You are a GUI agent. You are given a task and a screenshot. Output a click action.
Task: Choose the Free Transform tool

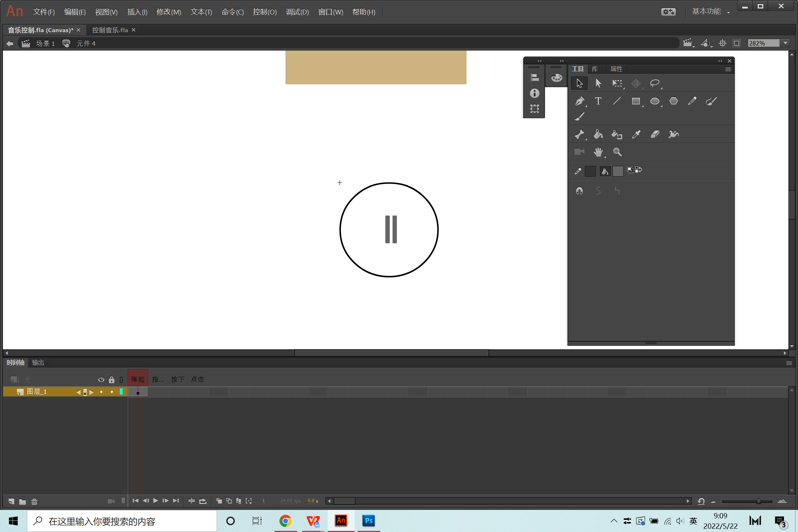click(x=617, y=83)
